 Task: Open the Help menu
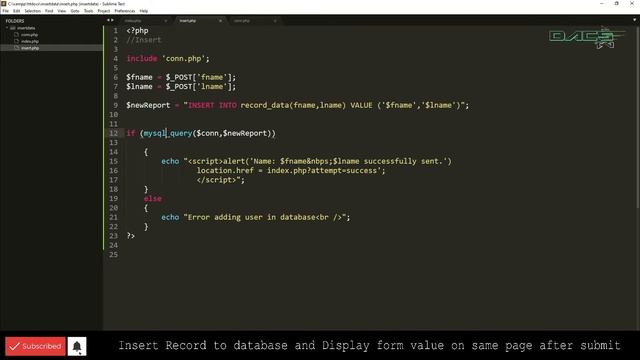144,11
